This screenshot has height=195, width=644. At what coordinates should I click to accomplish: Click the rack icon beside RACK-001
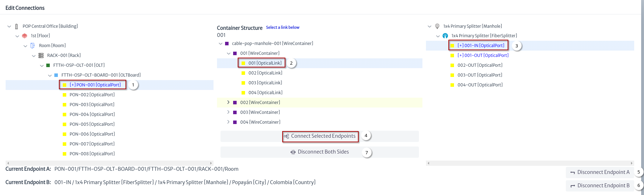point(41,56)
